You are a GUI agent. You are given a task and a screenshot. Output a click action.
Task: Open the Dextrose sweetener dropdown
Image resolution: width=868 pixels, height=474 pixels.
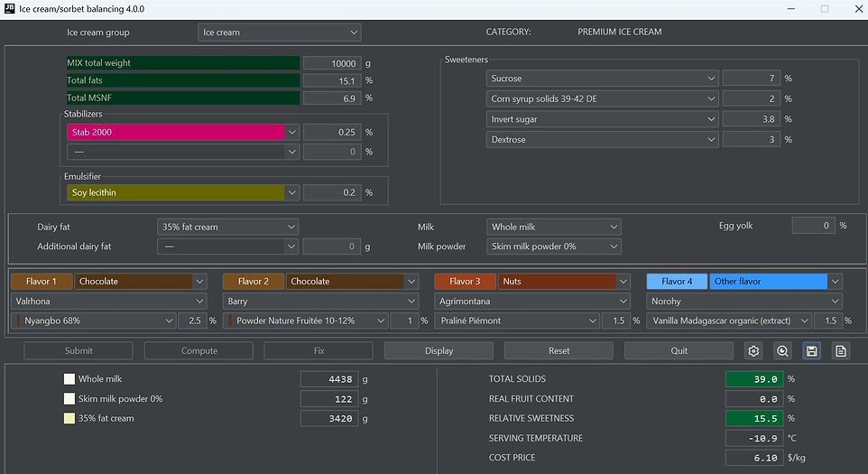tap(603, 140)
